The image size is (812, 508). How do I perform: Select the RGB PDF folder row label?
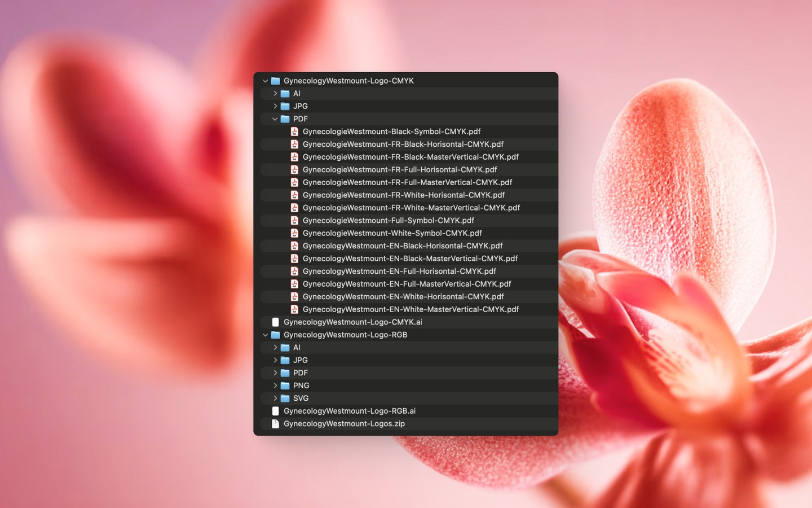point(300,373)
